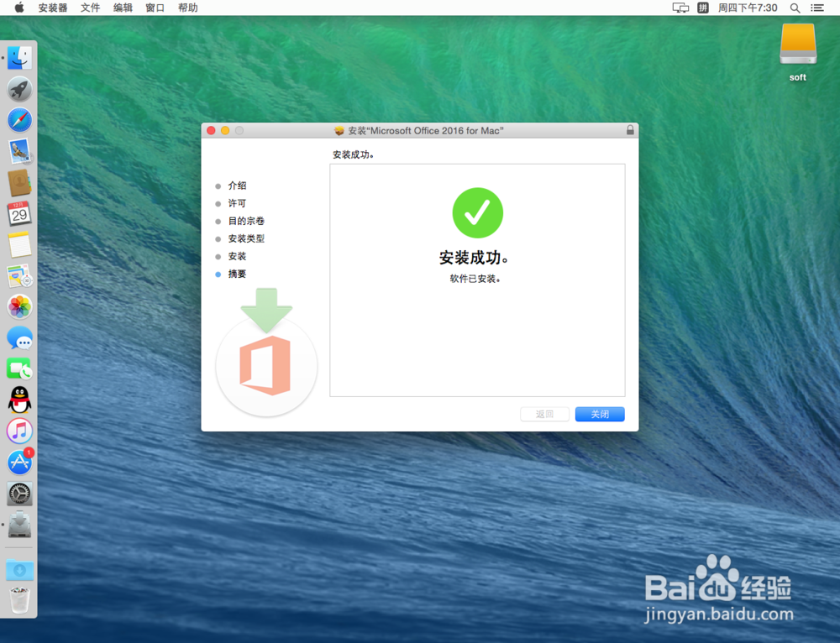
Task: Click the screen mirroring display icon
Action: 680,8
